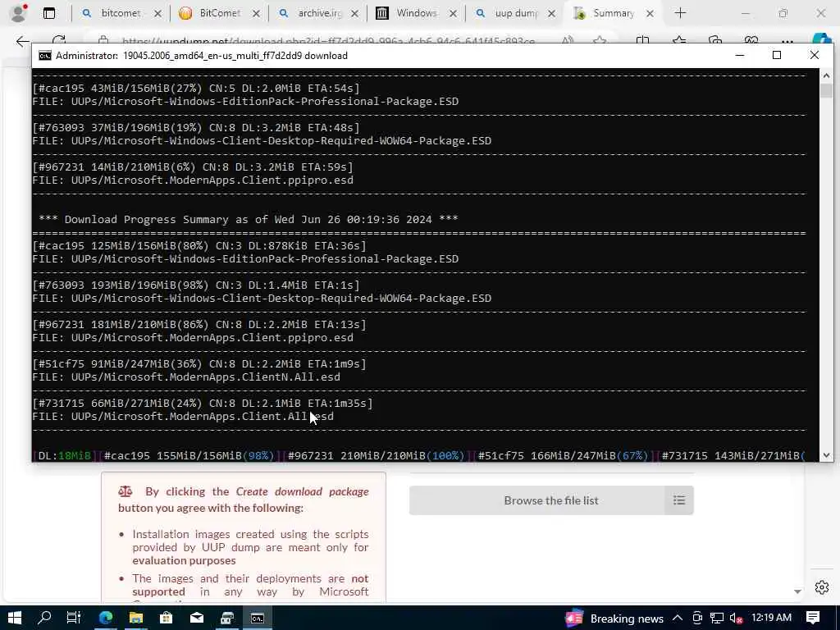Viewport: 840px width, 630px height.
Task: Open the Edge sidebar settings gear
Action: tap(822, 587)
